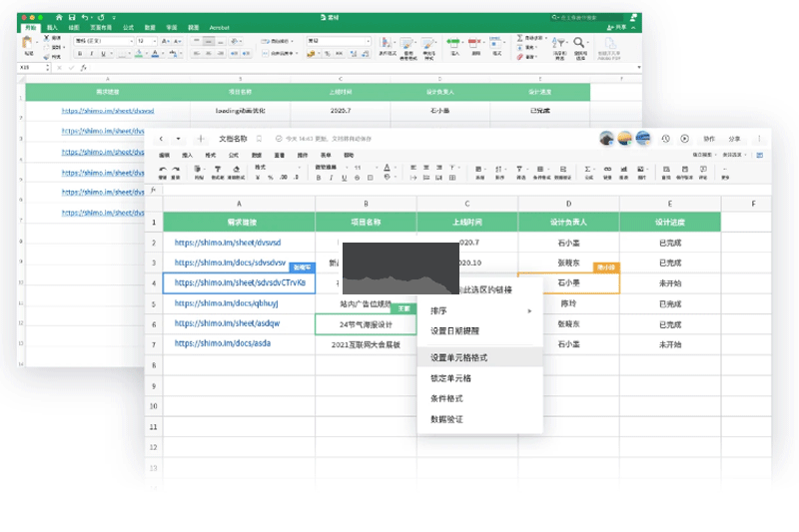Click the 分享 share button

point(735,139)
